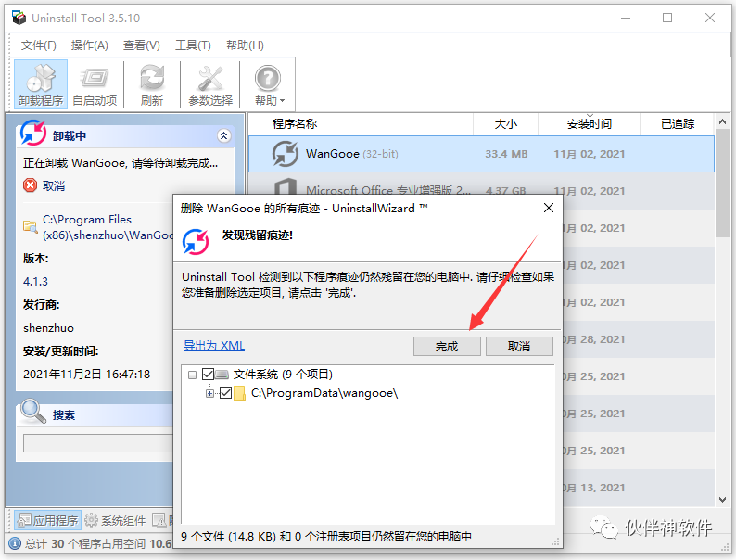Image resolution: width=736 pixels, height=560 pixels.
Task: Sort by the 大小 column header
Action: [505, 124]
